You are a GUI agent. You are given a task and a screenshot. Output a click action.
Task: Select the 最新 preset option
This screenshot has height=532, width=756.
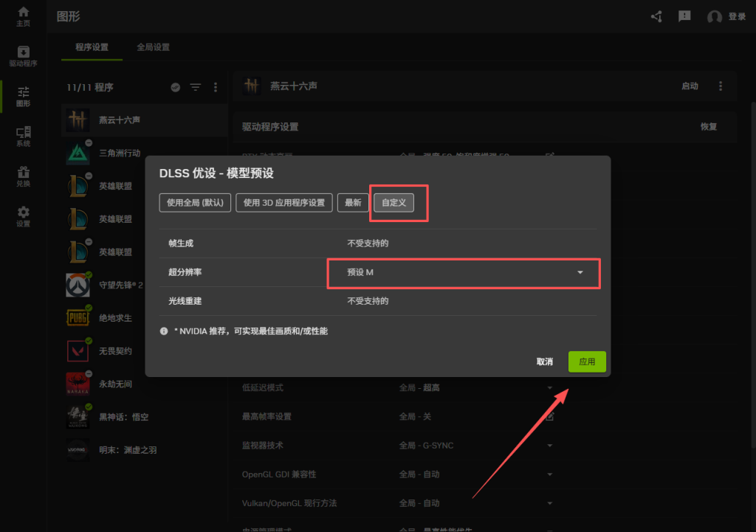click(353, 203)
